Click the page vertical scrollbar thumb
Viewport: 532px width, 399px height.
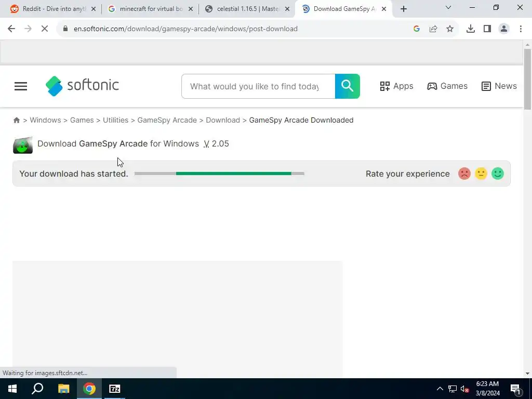click(x=527, y=79)
